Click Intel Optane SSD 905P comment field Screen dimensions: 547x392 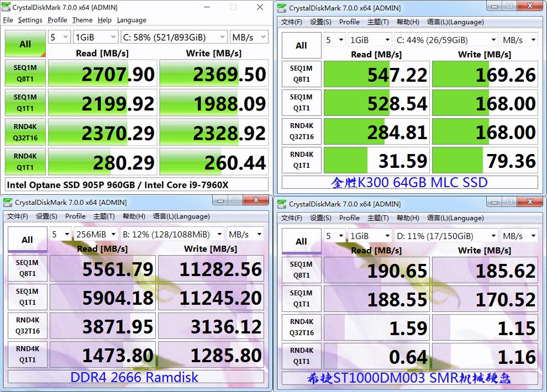tap(137, 184)
